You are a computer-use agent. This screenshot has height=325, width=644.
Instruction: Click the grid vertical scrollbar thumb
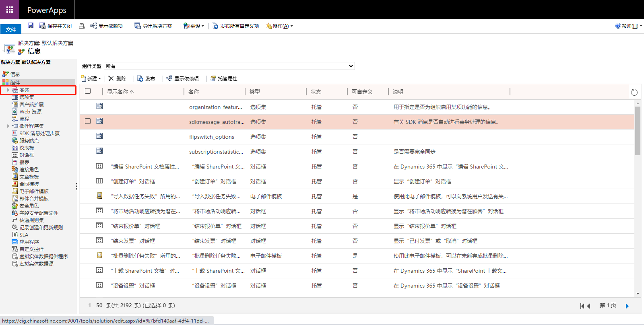pyautogui.click(x=638, y=131)
